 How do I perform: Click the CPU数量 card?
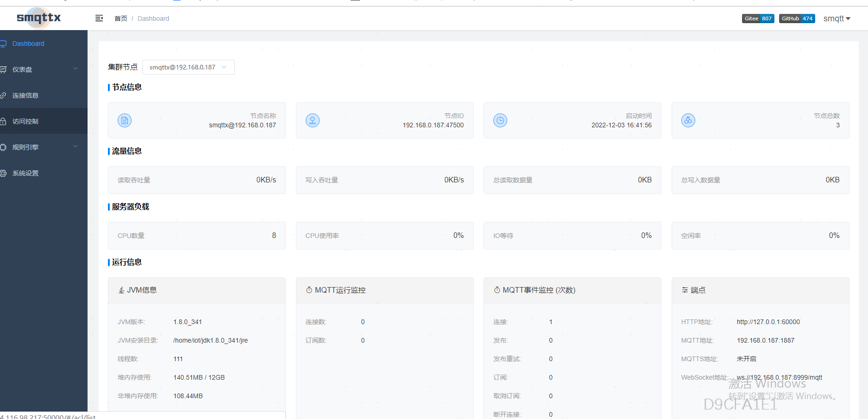click(x=197, y=236)
